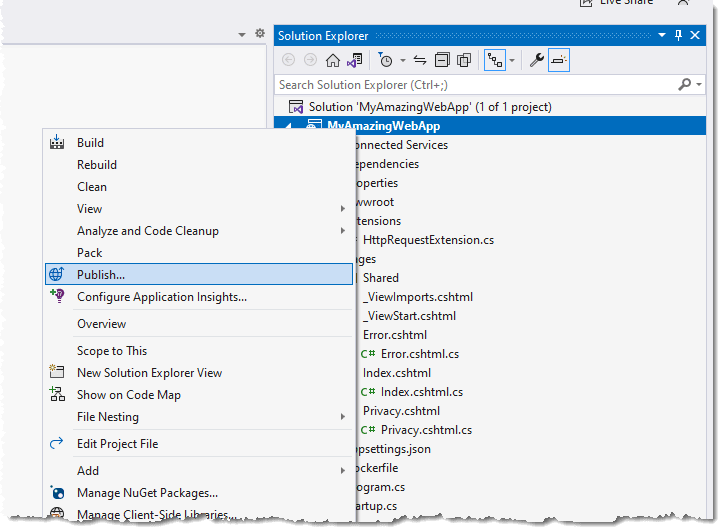Click the Edit Project File arrow icon
The height and width of the screenshot is (532, 723).
coord(56,443)
